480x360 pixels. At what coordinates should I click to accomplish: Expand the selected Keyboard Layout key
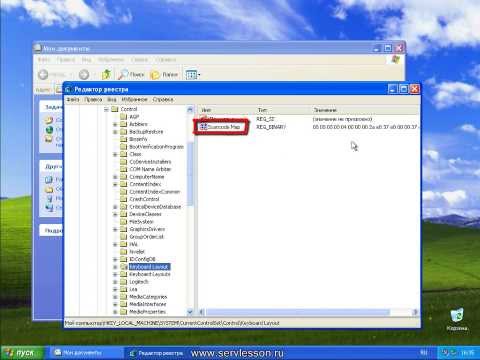[x=115, y=267]
